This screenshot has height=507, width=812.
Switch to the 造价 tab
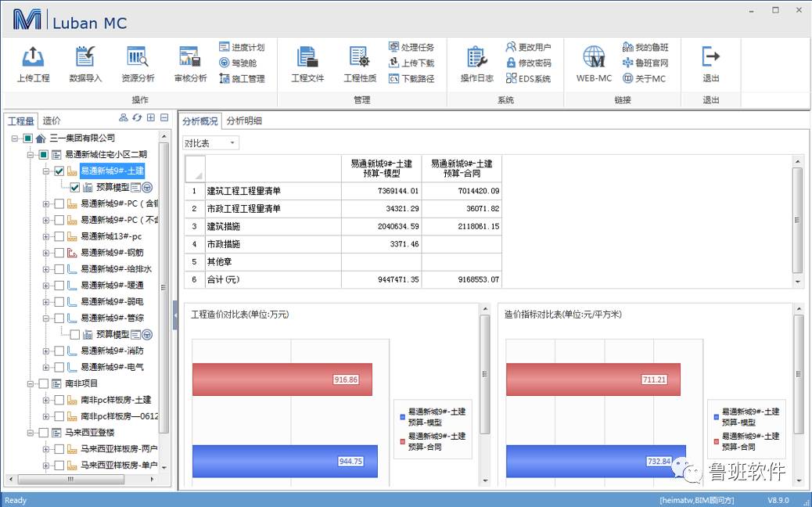pyautogui.click(x=51, y=120)
